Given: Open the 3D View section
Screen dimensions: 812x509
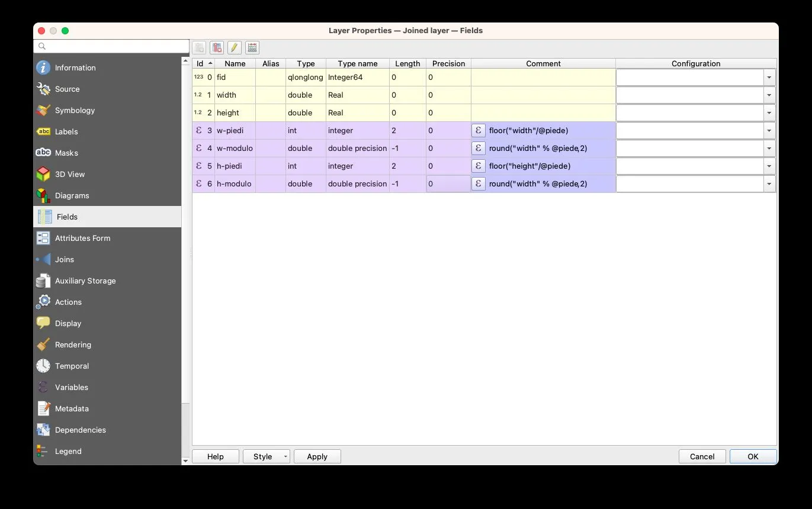Looking at the screenshot, I should [x=69, y=175].
